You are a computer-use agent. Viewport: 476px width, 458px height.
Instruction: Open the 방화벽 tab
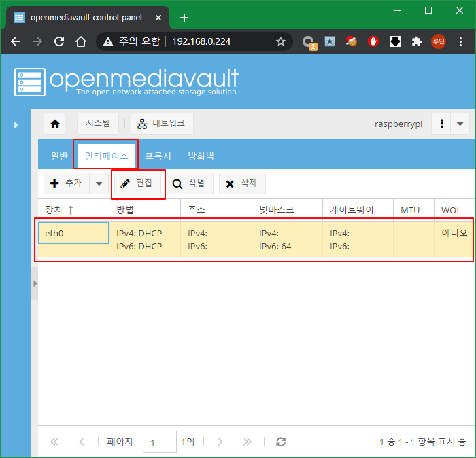click(x=201, y=156)
